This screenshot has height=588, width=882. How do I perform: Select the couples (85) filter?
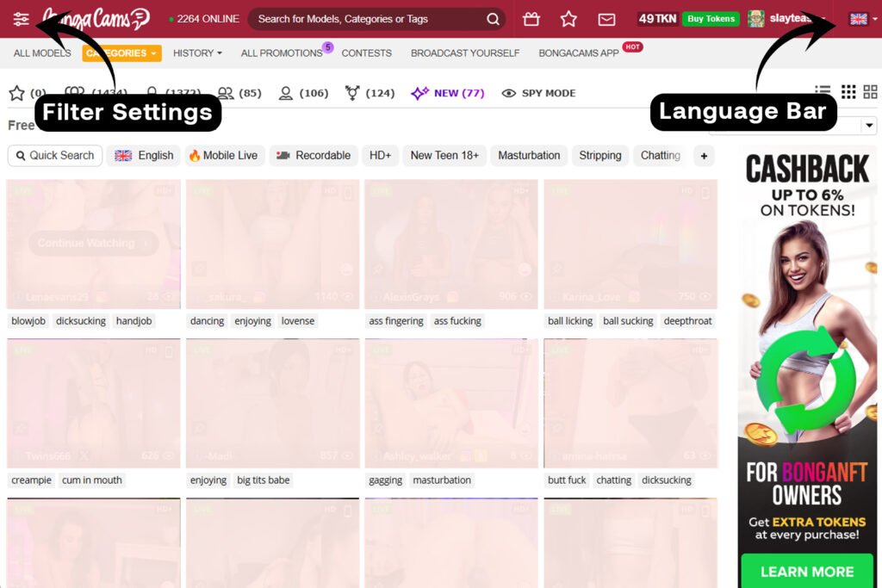click(x=239, y=93)
